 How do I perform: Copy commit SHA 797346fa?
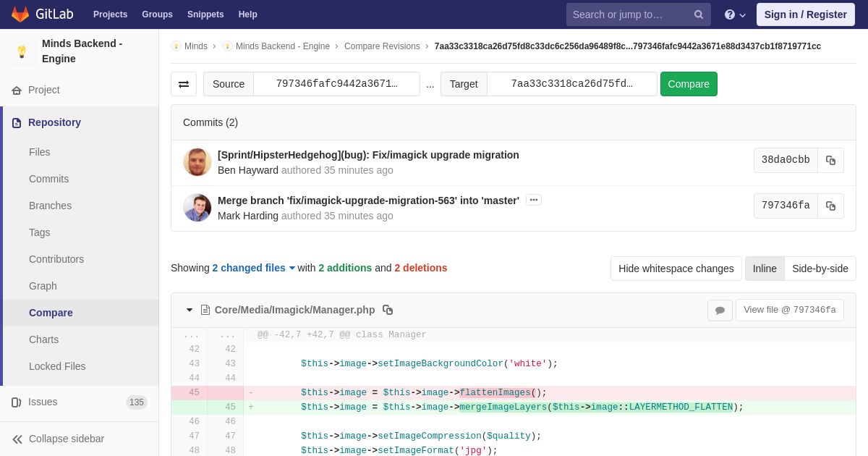click(x=830, y=206)
